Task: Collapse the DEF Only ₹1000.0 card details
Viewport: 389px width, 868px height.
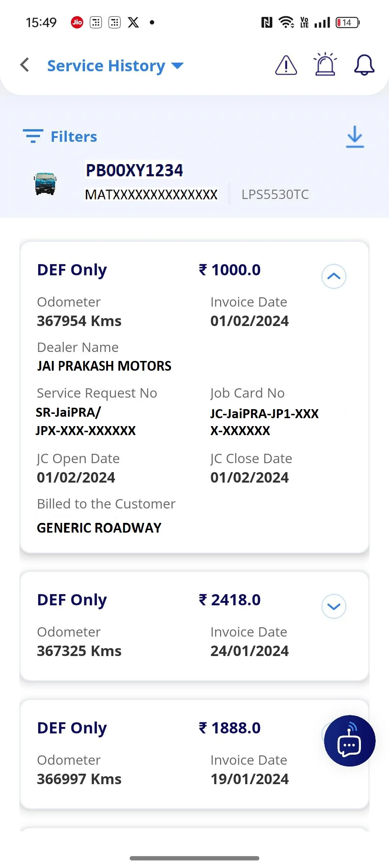Action: click(333, 276)
